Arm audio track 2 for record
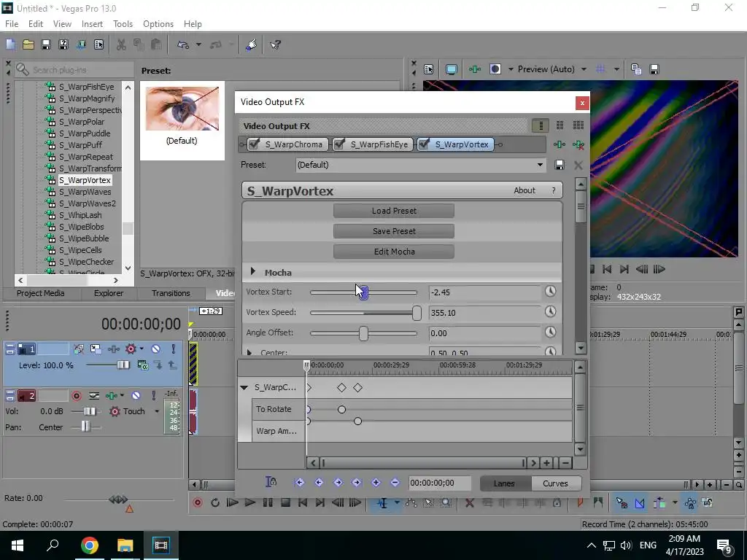Image resolution: width=747 pixels, height=560 pixels. (76, 395)
